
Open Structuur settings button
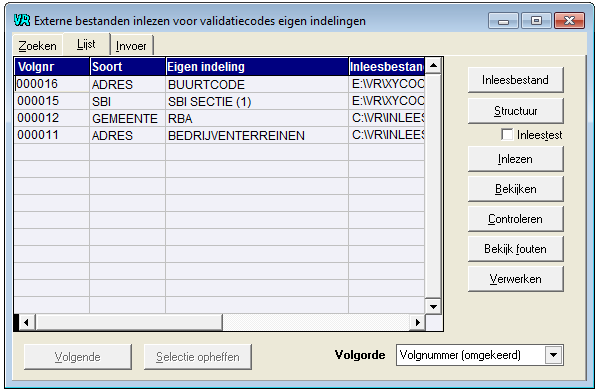515,111
